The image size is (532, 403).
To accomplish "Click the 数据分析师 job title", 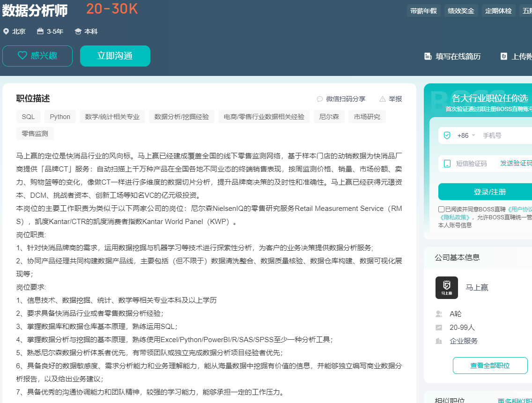I will (35, 11).
